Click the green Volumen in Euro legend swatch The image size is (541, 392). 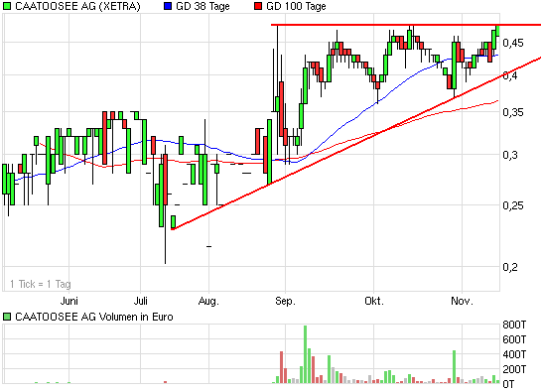[7, 317]
